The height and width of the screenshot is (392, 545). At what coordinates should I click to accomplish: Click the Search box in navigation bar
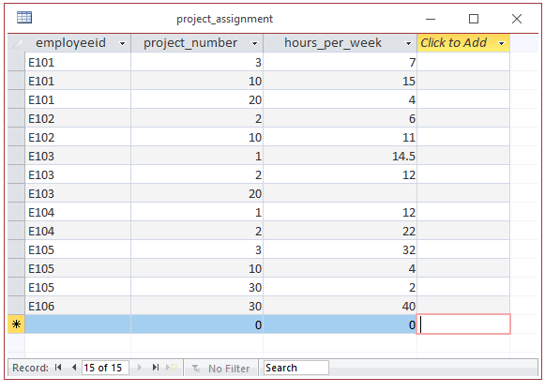click(296, 368)
